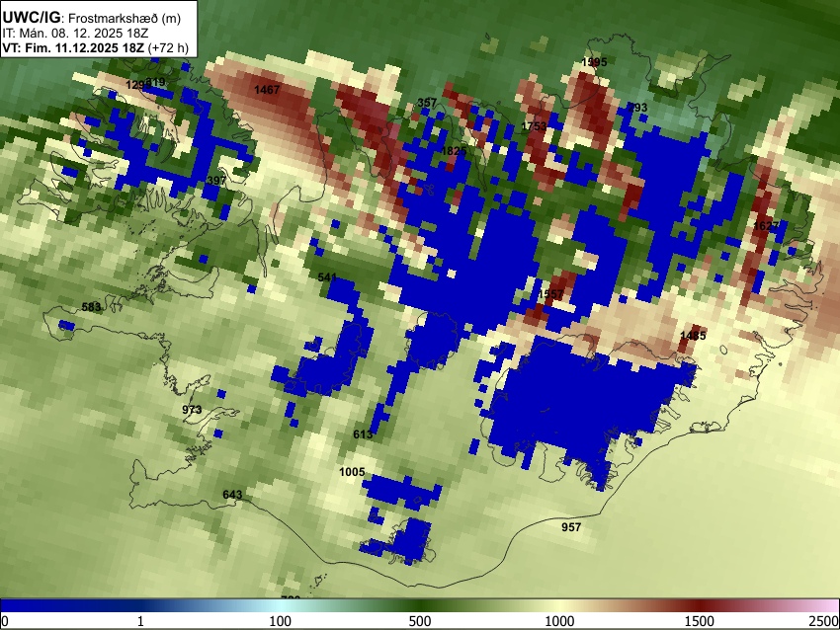Image resolution: width=840 pixels, height=630 pixels.
Task: Click the map value label 957
Action: (571, 527)
